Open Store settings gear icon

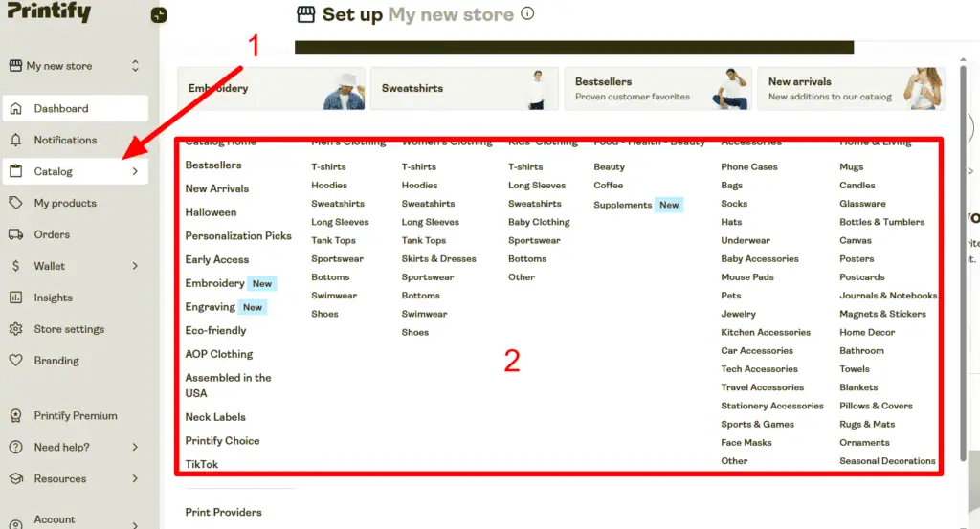point(15,329)
